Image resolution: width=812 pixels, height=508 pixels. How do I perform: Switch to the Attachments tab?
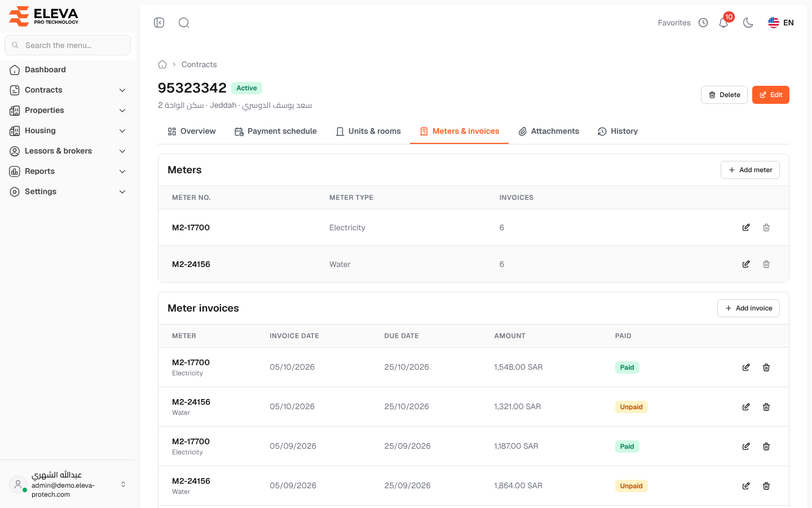549,132
